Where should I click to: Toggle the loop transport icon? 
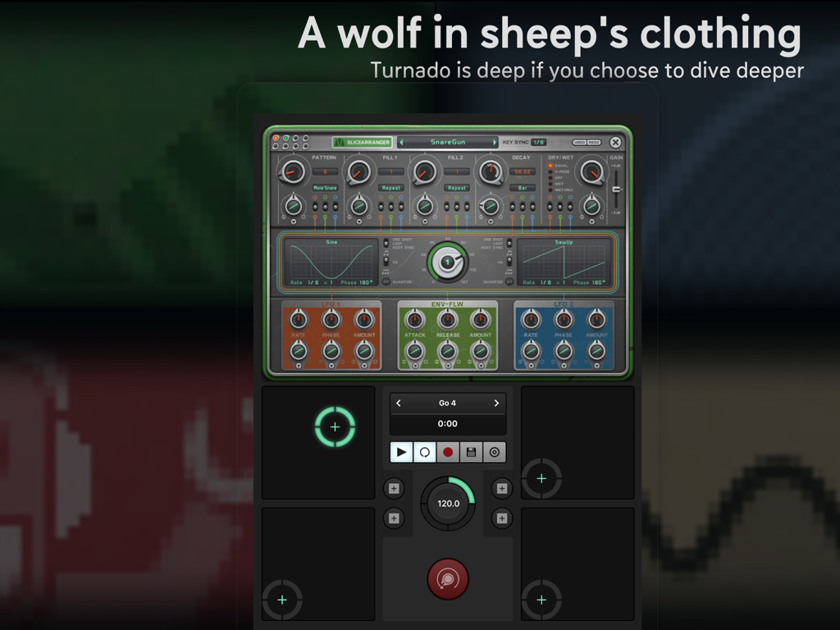click(424, 452)
